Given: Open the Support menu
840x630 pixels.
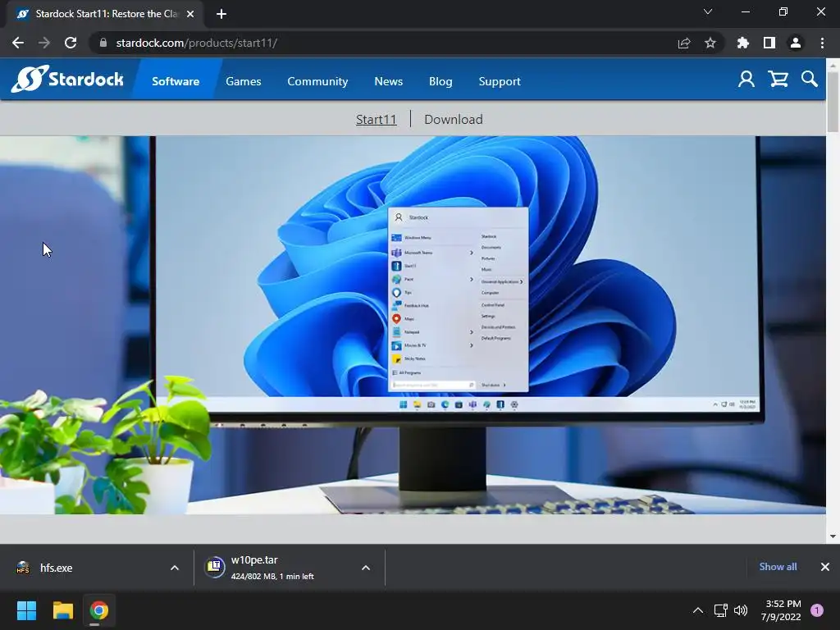Looking at the screenshot, I should pos(500,81).
